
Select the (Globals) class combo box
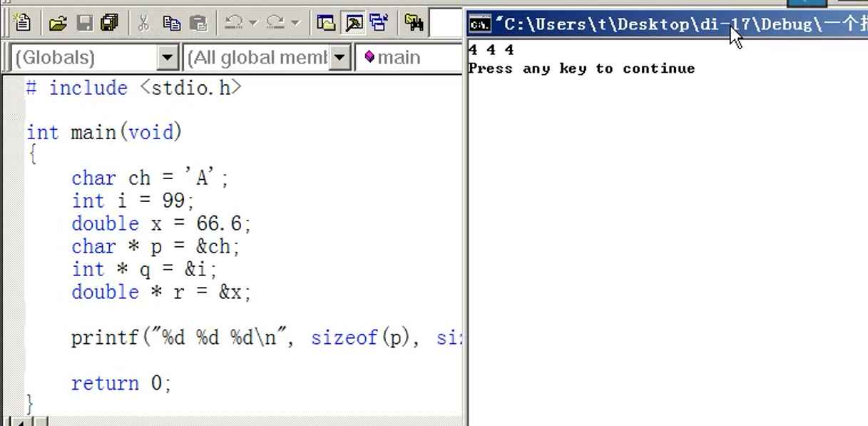pyautogui.click(x=95, y=57)
